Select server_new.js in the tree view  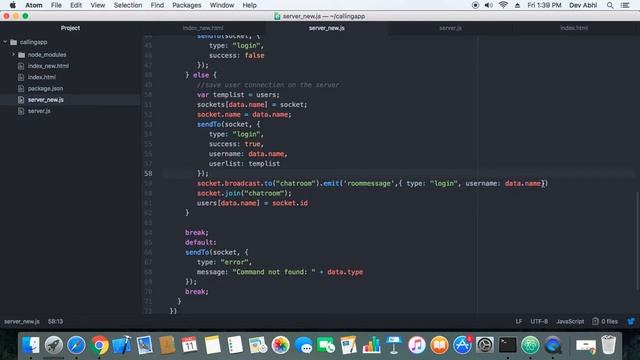(x=46, y=100)
